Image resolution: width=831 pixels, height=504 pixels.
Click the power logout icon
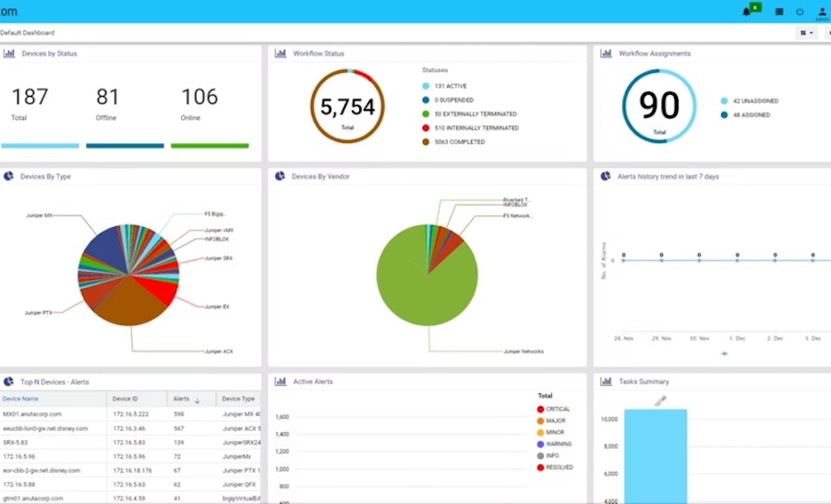pyautogui.click(x=800, y=11)
